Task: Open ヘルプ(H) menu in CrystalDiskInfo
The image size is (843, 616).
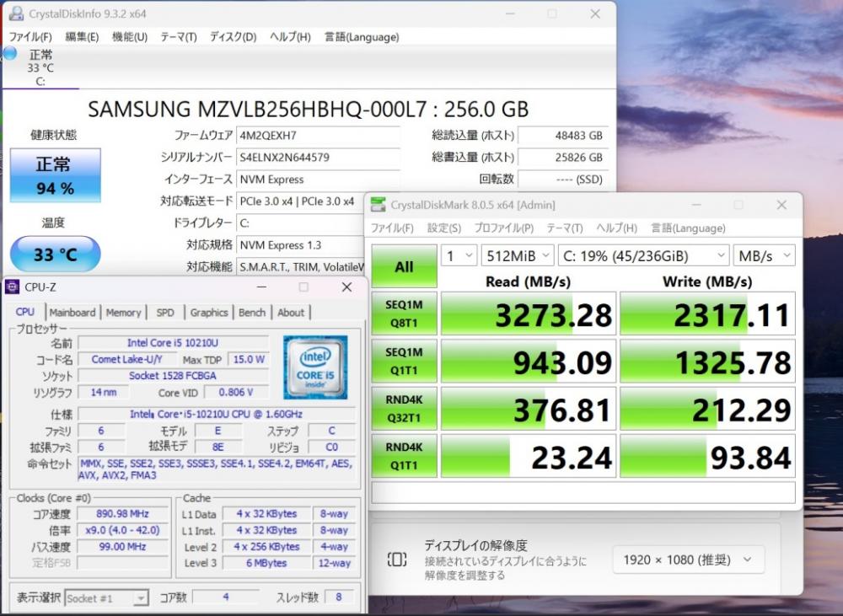Action: coord(290,37)
